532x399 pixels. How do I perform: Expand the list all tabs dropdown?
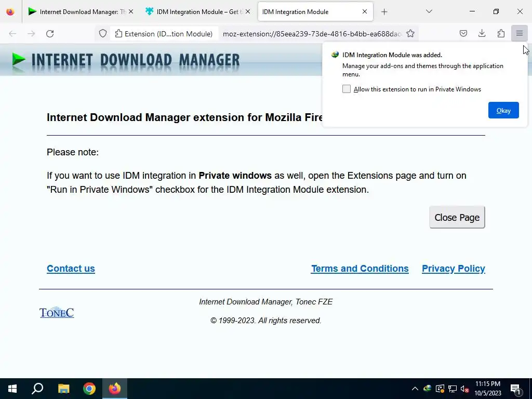[429, 11]
